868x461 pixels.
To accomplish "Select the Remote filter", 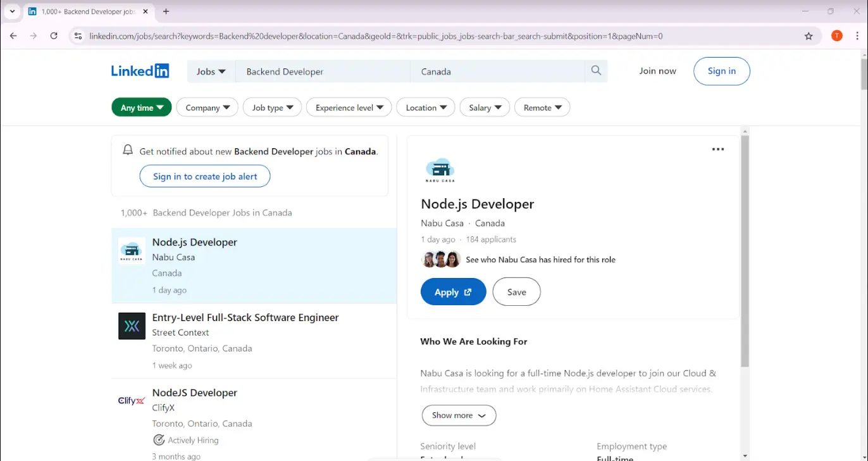I will 542,107.
